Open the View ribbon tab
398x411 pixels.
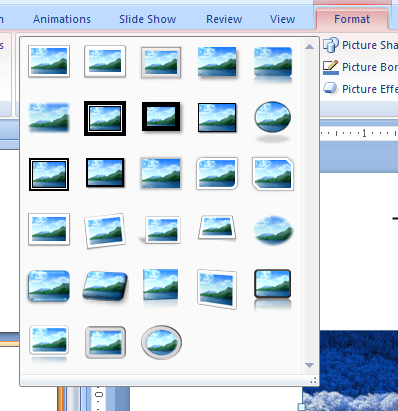283,19
